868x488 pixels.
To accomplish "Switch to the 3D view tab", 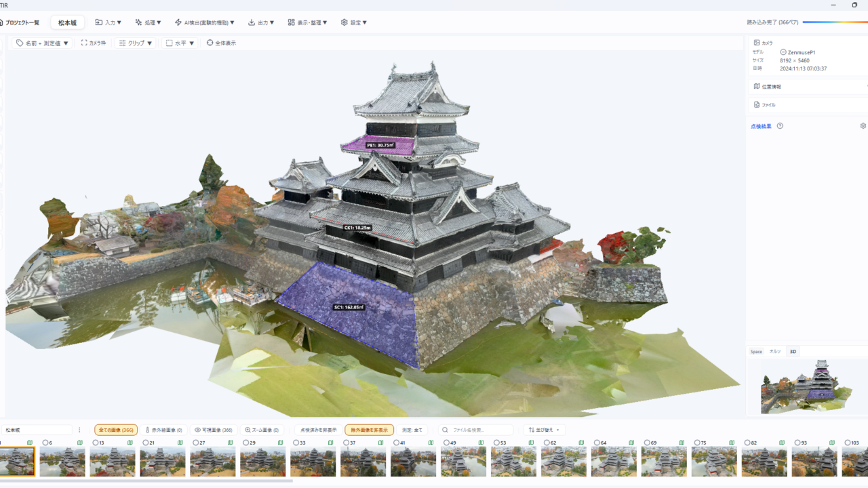I will pyautogui.click(x=793, y=352).
